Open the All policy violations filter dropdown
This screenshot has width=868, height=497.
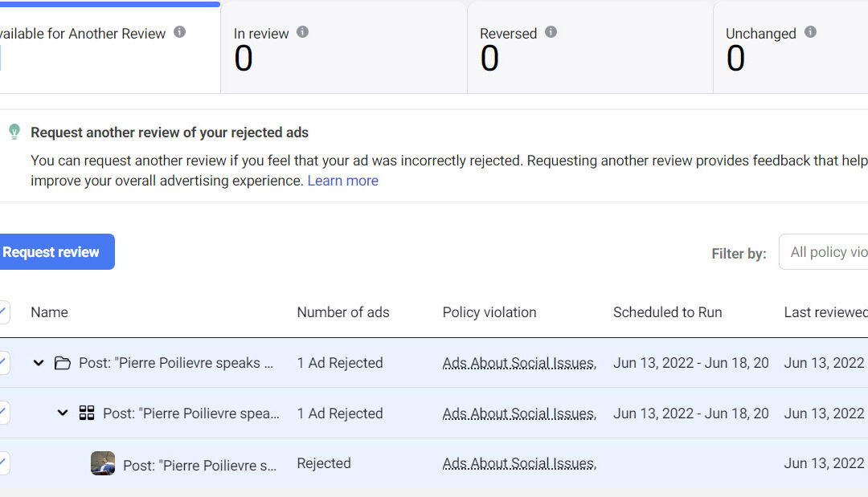[824, 252]
